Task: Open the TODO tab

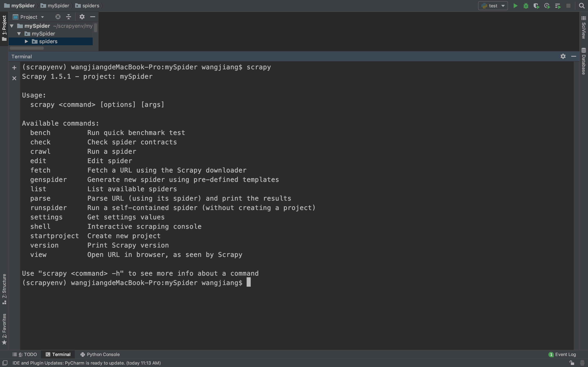Action: (25, 354)
